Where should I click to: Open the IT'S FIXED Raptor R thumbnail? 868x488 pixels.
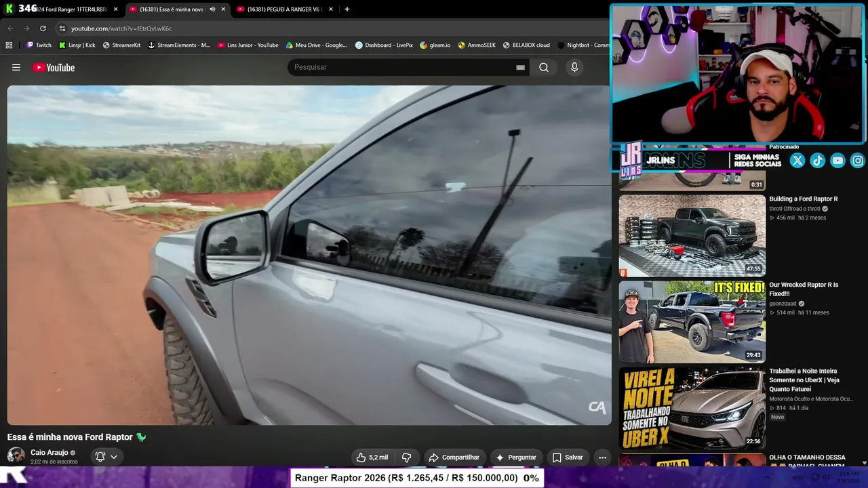692,322
